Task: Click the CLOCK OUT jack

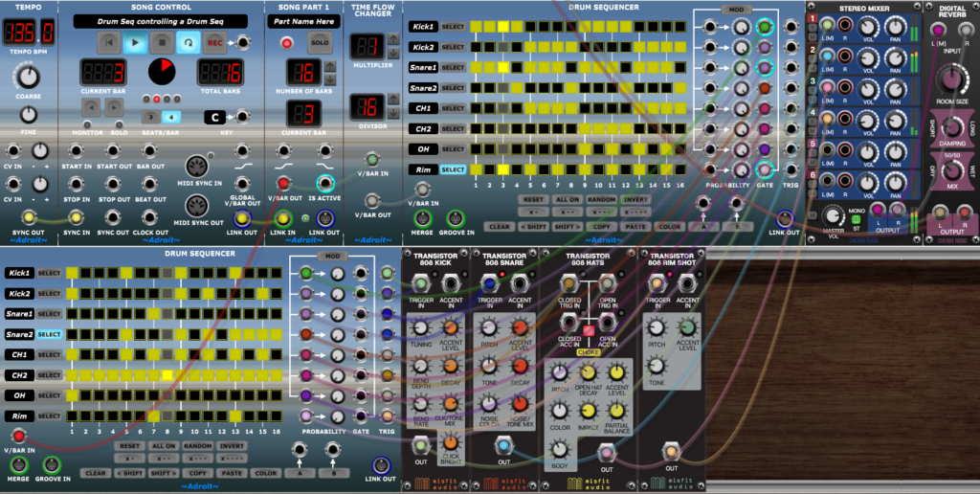Action: pyautogui.click(x=149, y=217)
